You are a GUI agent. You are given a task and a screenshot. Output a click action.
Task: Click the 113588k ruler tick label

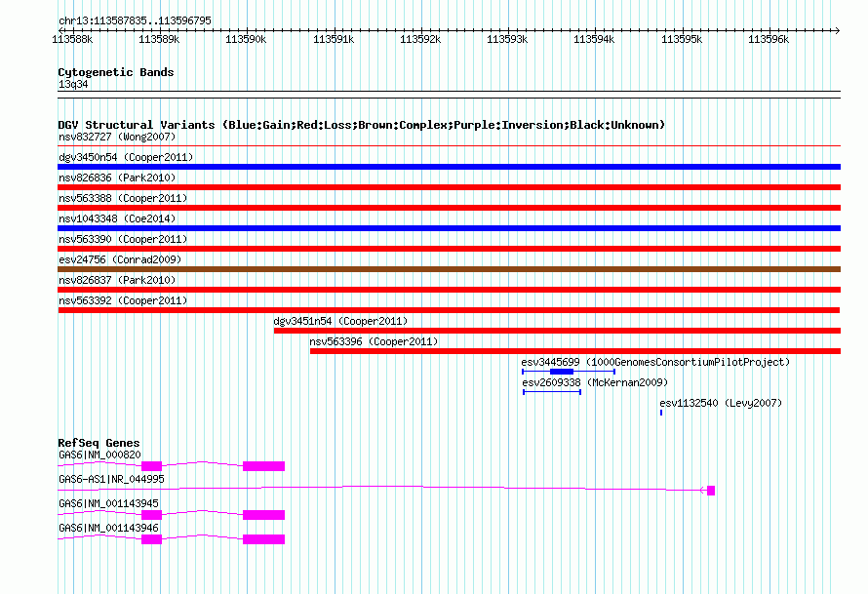tap(72, 39)
